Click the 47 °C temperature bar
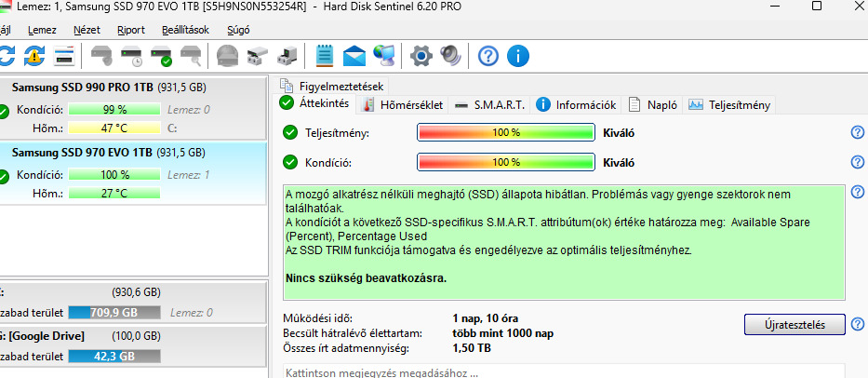868x378 pixels. click(x=114, y=128)
